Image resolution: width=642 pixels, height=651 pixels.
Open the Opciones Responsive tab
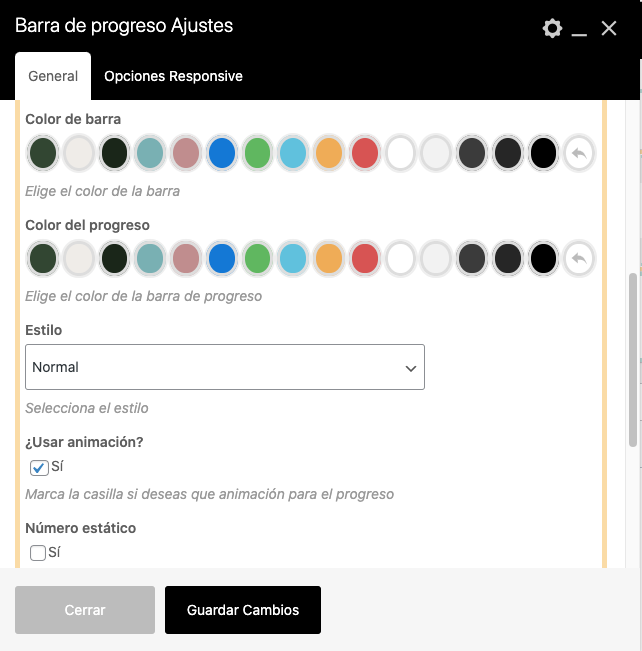[173, 76]
